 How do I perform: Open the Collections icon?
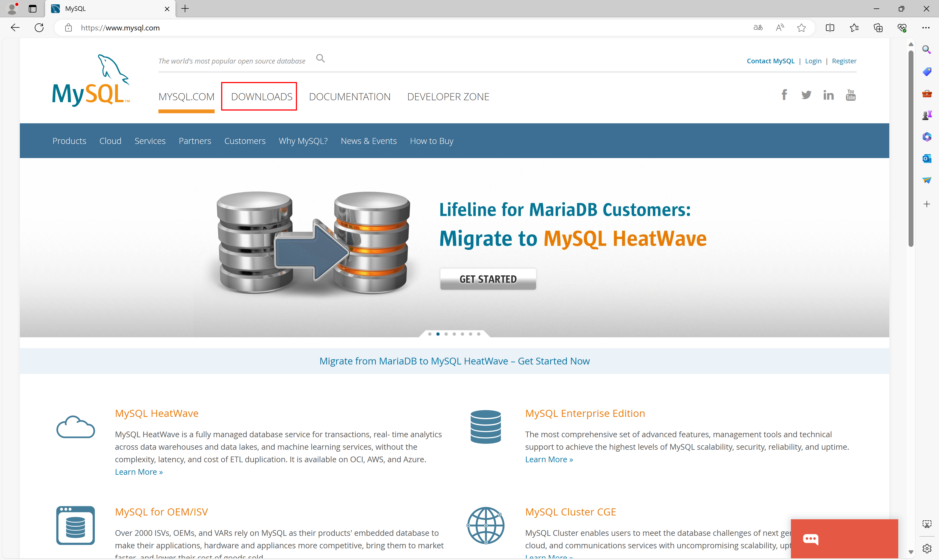(878, 27)
